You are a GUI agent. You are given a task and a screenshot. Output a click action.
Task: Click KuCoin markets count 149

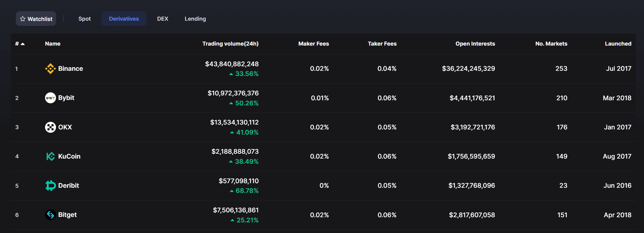562,156
